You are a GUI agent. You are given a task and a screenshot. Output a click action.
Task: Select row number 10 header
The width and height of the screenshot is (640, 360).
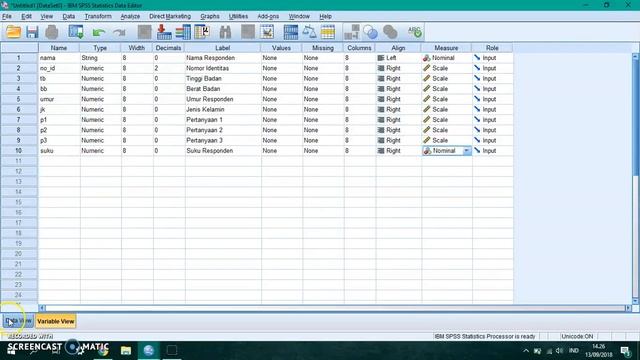pos(19,151)
